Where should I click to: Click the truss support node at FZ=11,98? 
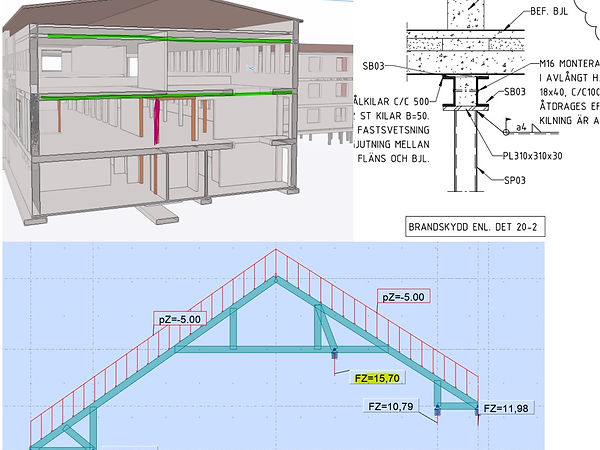coord(477,410)
